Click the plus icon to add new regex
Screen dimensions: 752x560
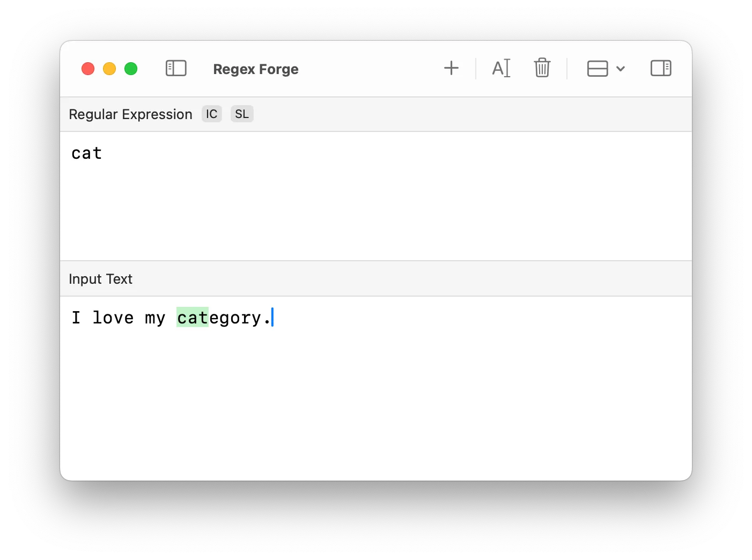451,68
